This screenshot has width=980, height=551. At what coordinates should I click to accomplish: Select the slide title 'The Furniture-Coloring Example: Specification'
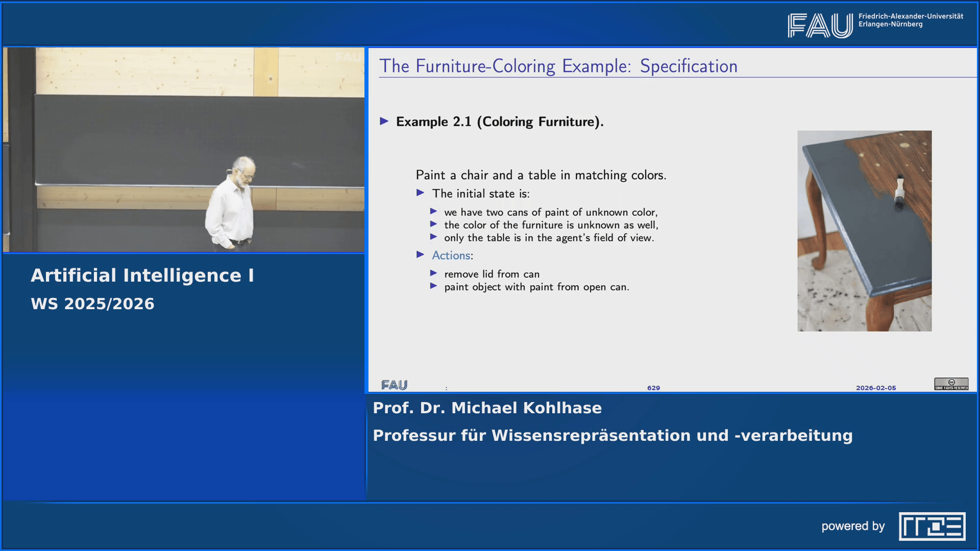tap(558, 66)
